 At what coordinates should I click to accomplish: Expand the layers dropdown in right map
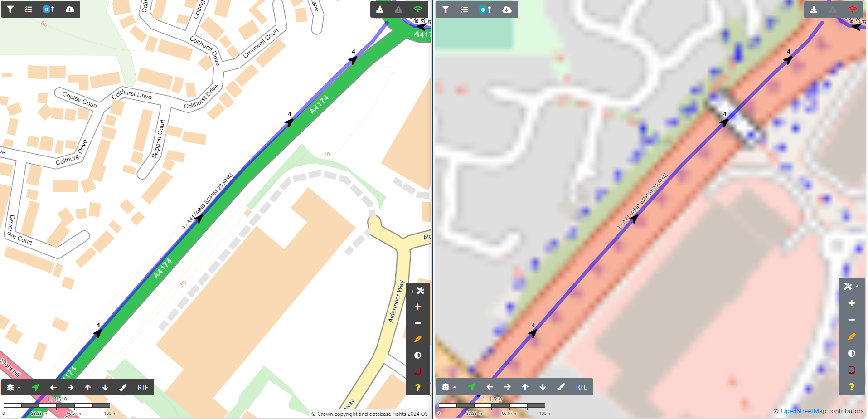449,387
